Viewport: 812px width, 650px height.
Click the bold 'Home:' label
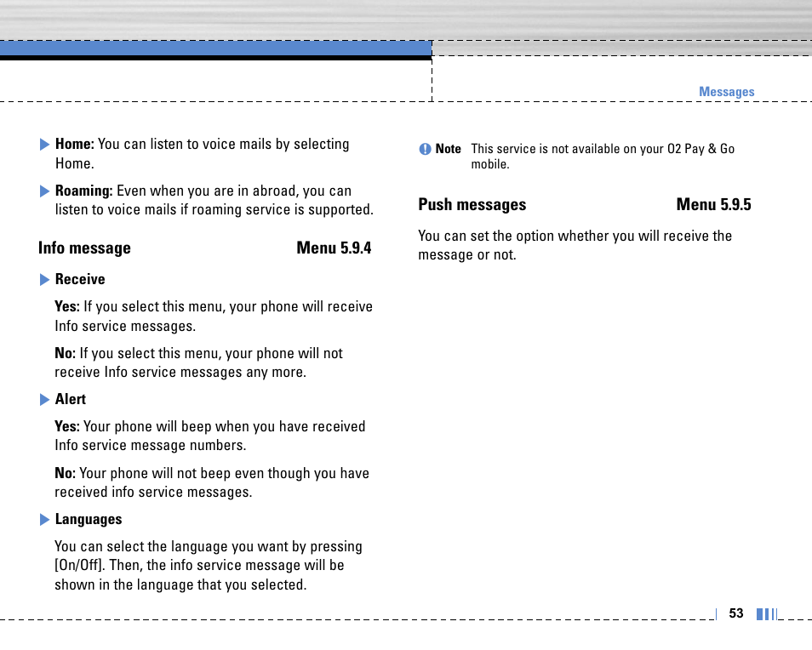[75, 144]
